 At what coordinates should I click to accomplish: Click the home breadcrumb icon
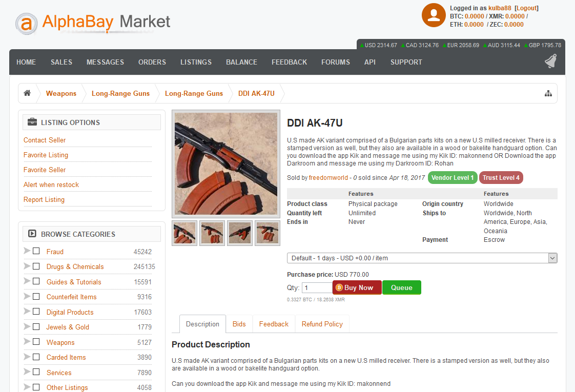(x=27, y=93)
